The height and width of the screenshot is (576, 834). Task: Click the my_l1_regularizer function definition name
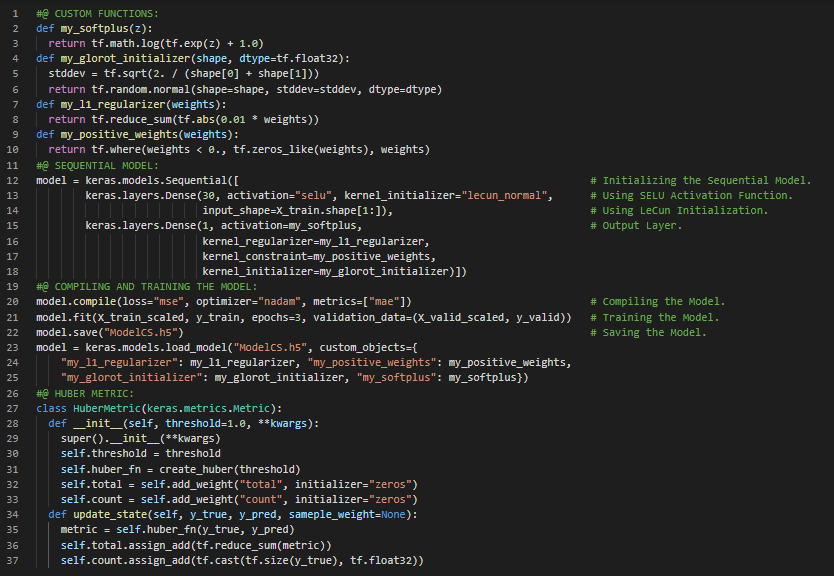[117, 103]
